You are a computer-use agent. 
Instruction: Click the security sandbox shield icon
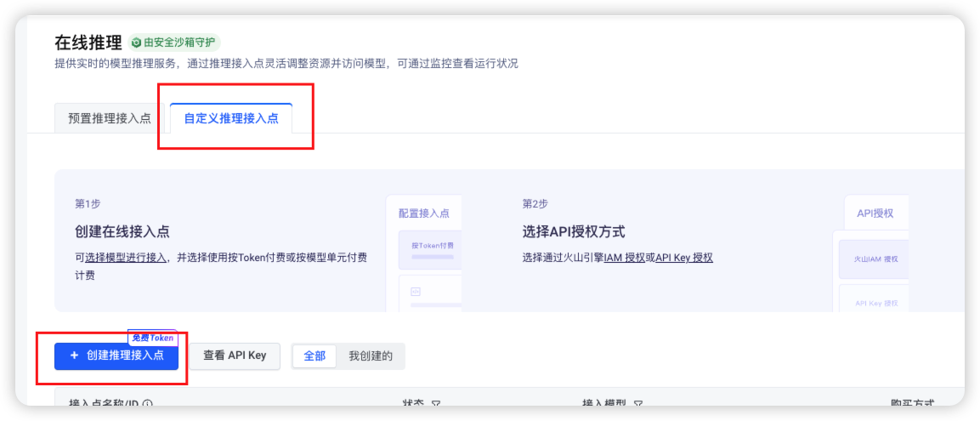136,43
